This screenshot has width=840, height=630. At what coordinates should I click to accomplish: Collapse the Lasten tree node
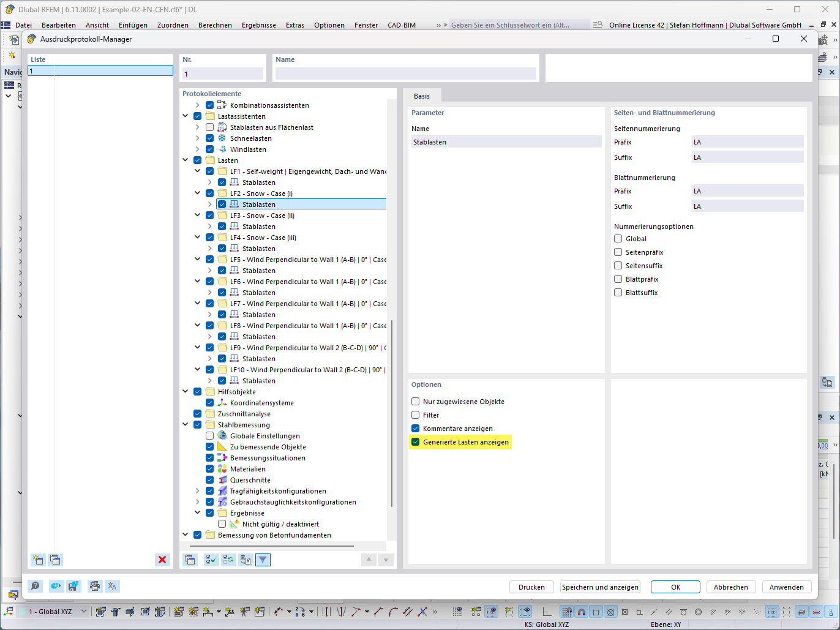[x=186, y=160]
